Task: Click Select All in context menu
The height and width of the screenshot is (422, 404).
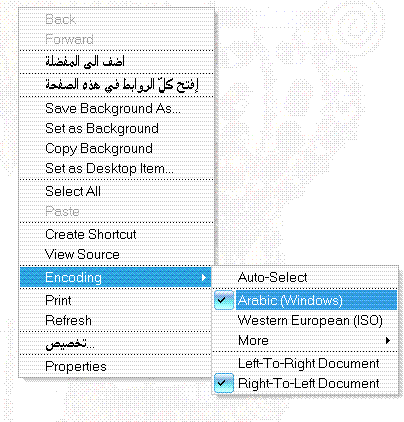Action: pos(116,191)
